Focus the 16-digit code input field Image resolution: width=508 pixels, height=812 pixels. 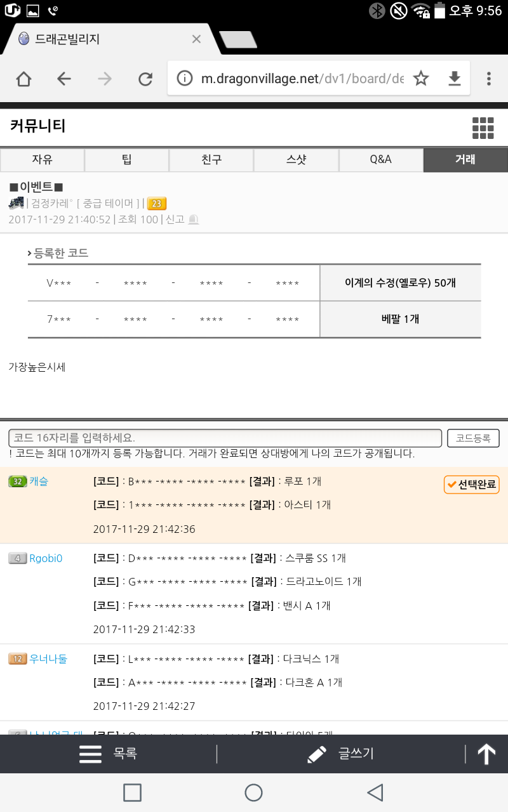coord(225,438)
